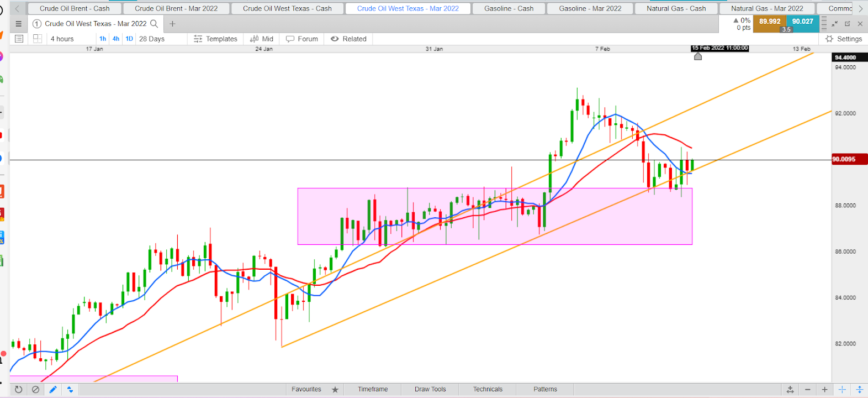Toggle the blue crosshair icon
The image size is (868, 398).
[842, 390]
